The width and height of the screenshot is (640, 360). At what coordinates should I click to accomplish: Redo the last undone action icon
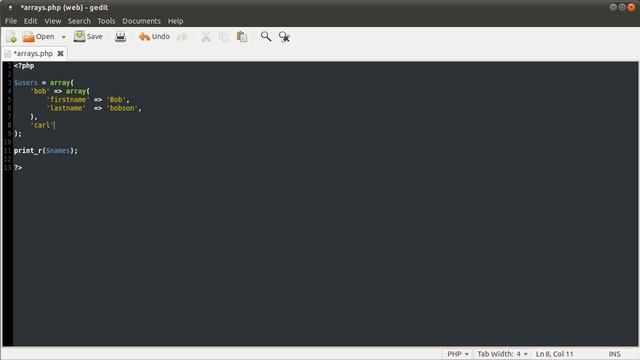[x=182, y=37]
